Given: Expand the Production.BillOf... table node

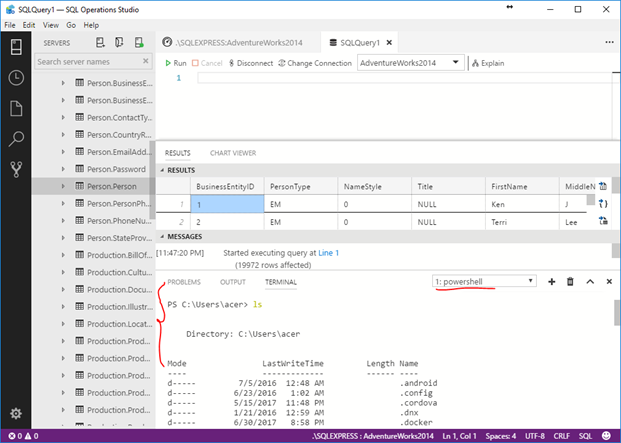Looking at the screenshot, I should [63, 255].
